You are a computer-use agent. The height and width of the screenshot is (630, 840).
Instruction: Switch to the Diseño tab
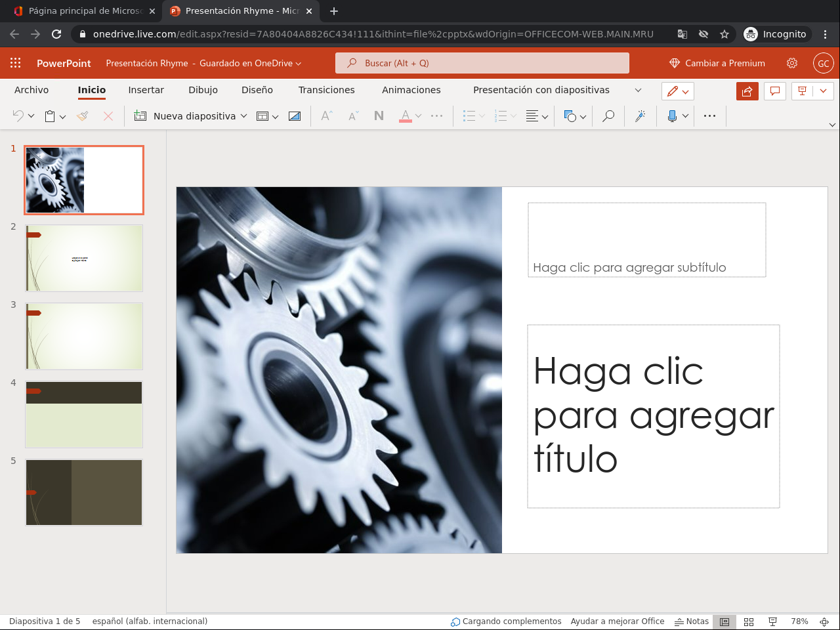click(x=257, y=90)
